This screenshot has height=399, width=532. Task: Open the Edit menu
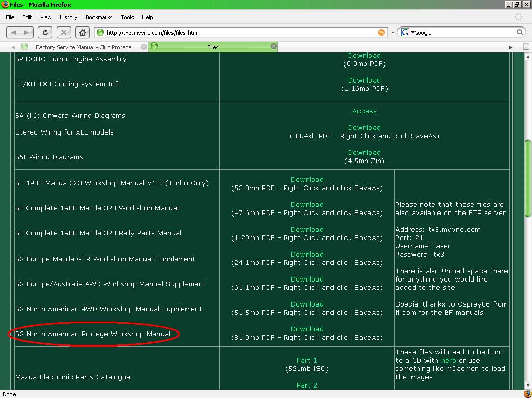(x=27, y=17)
